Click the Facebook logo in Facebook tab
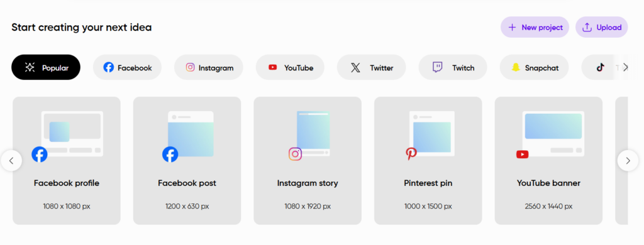644x245 pixels. point(108,67)
